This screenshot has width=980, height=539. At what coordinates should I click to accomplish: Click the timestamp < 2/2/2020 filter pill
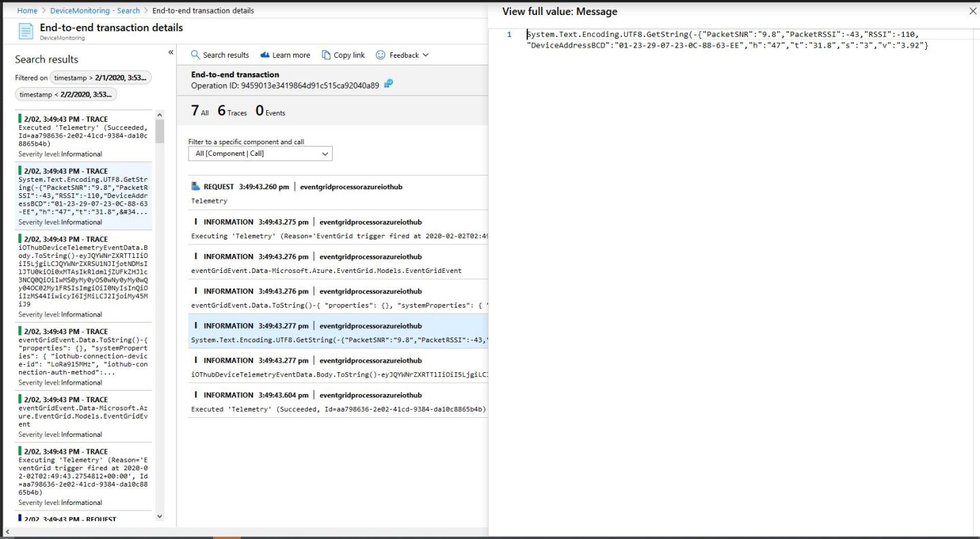tap(66, 95)
